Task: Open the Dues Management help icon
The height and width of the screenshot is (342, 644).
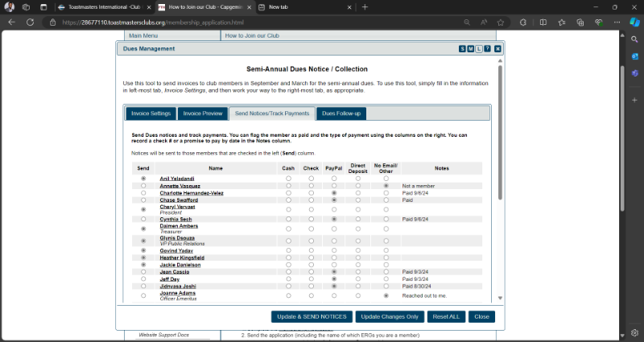Action: [x=487, y=49]
